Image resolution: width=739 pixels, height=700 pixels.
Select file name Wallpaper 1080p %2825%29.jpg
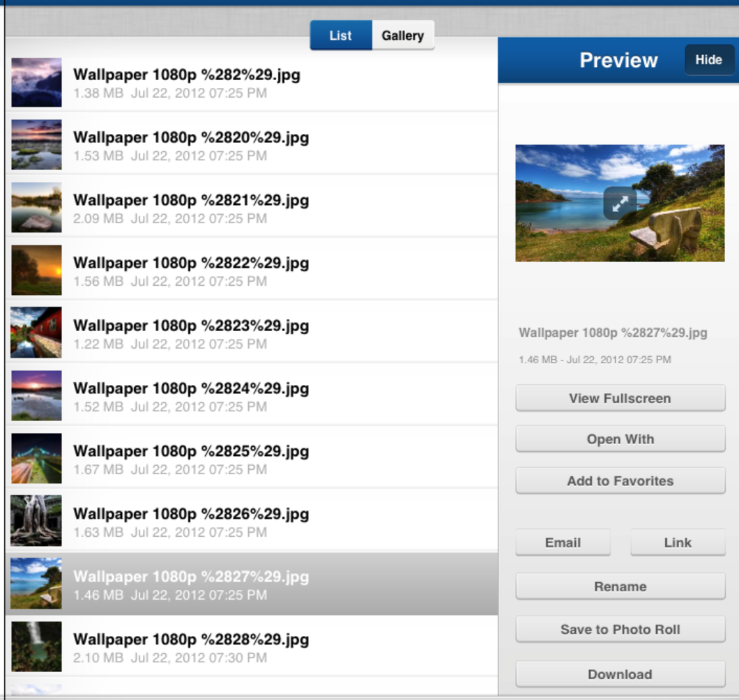click(x=191, y=451)
